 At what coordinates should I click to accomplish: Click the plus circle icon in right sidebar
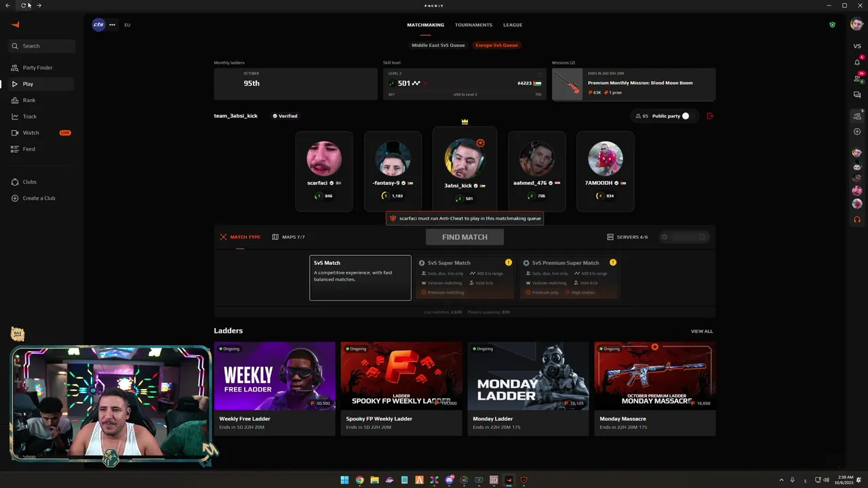coord(857,131)
